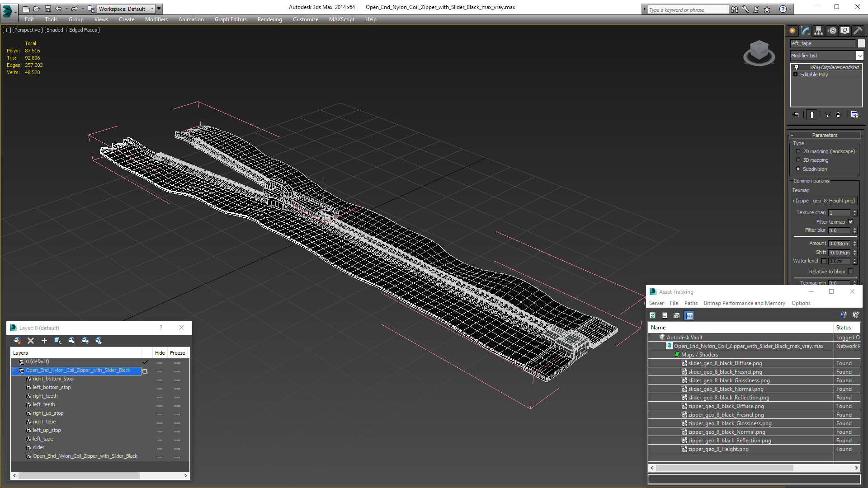Collapse the zipper layer tree node
The image size is (868, 488).
[14, 371]
